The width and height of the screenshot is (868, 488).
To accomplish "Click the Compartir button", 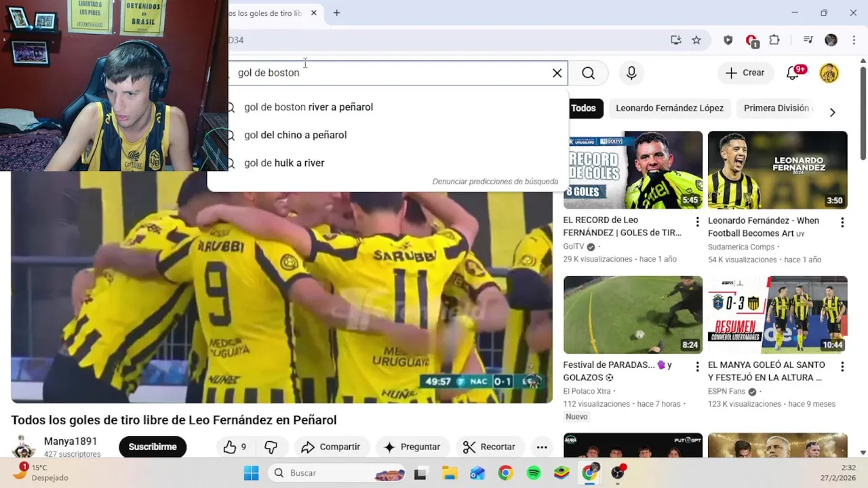I will [x=330, y=447].
